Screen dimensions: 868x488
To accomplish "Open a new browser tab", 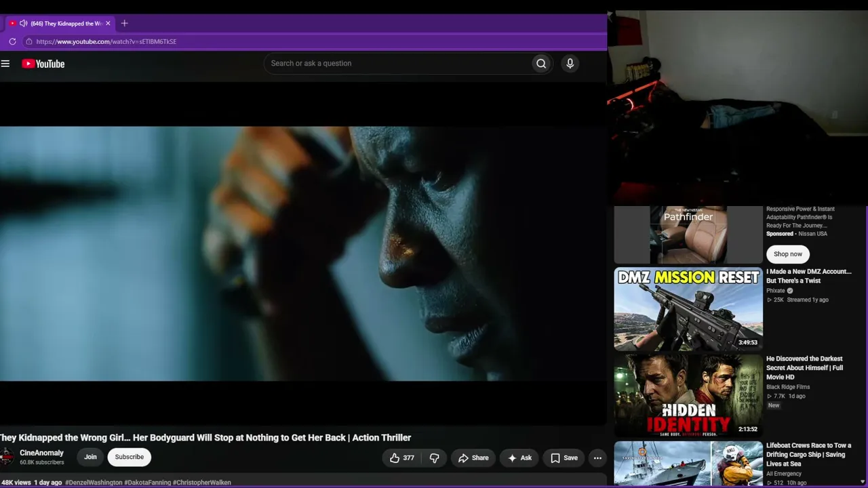I will click(x=124, y=24).
